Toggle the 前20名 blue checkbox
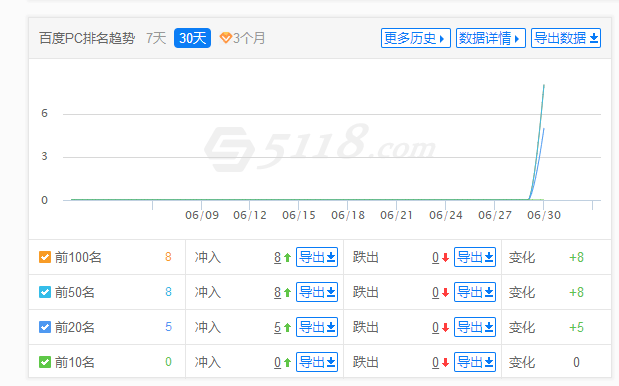Screen dimensions: 619x386 pos(45,327)
